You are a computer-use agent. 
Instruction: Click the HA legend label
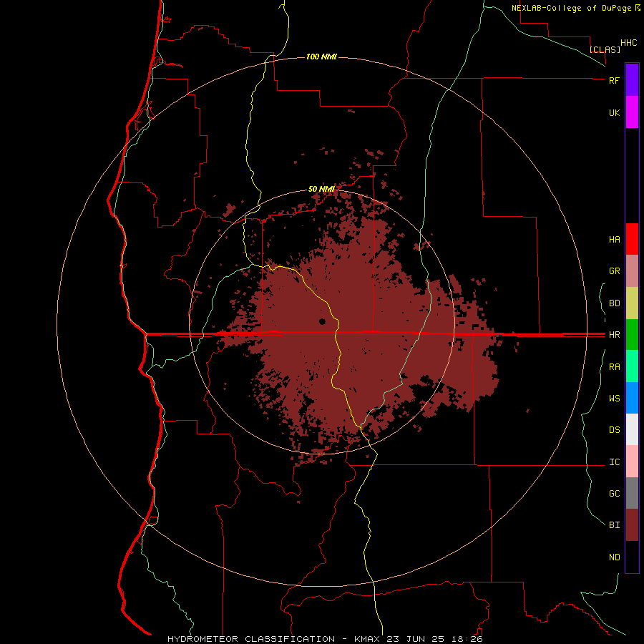[x=614, y=239]
